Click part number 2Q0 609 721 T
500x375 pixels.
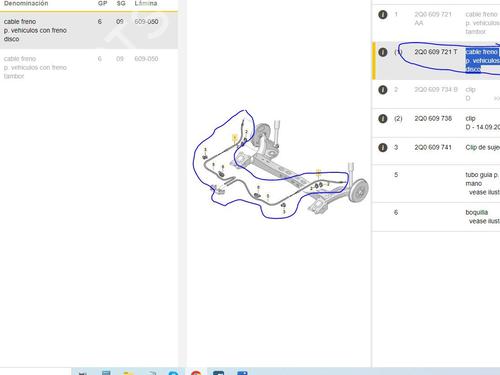[x=436, y=52]
